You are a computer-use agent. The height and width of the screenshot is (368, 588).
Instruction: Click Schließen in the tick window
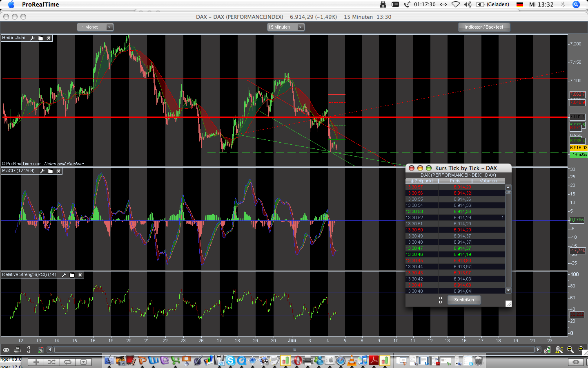(464, 300)
